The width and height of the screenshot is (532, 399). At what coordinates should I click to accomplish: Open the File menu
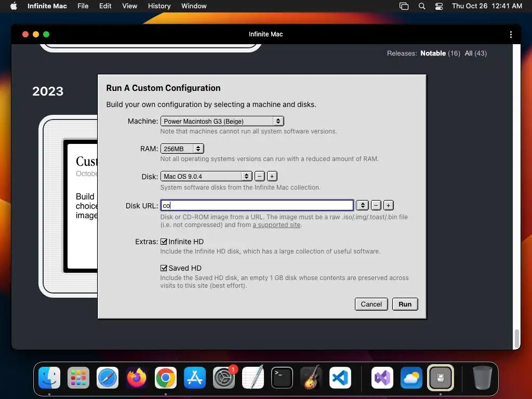(x=83, y=6)
